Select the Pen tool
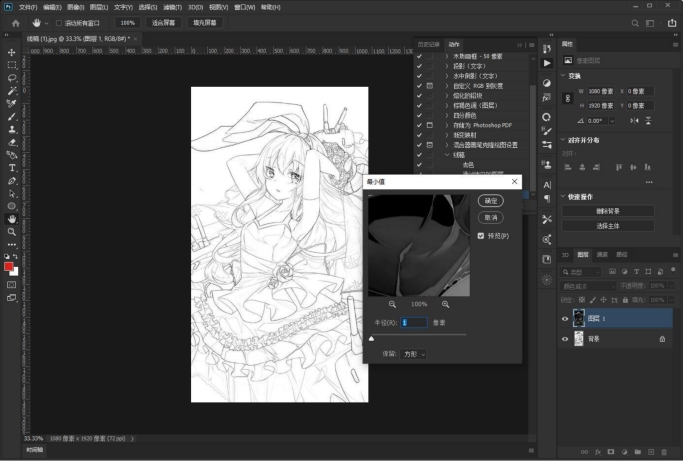683x461 pixels. point(12,180)
